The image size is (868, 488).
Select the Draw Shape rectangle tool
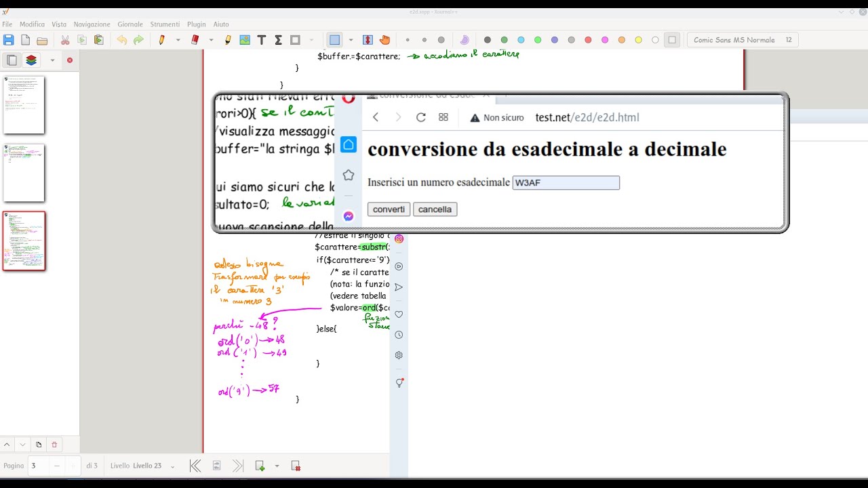(x=295, y=40)
